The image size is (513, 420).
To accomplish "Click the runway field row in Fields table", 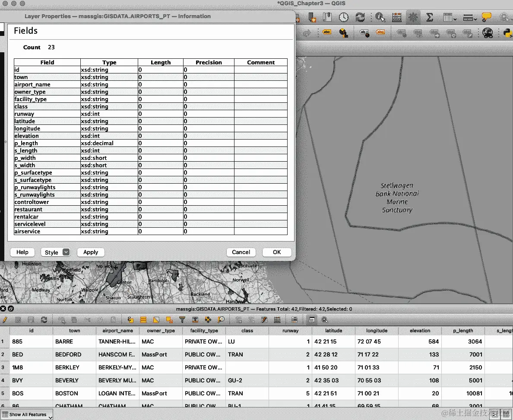I will click(x=151, y=114).
